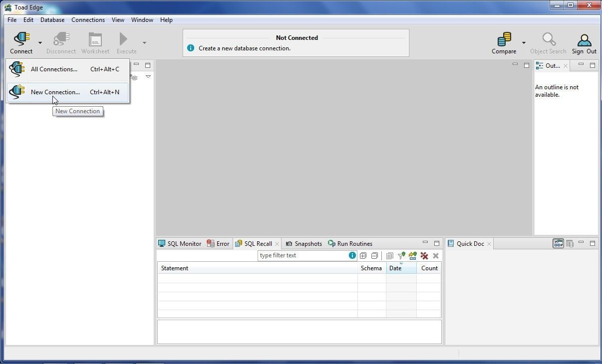Click the SQL Recall filter text field
Screen dimensions: 602x364
click(303, 256)
